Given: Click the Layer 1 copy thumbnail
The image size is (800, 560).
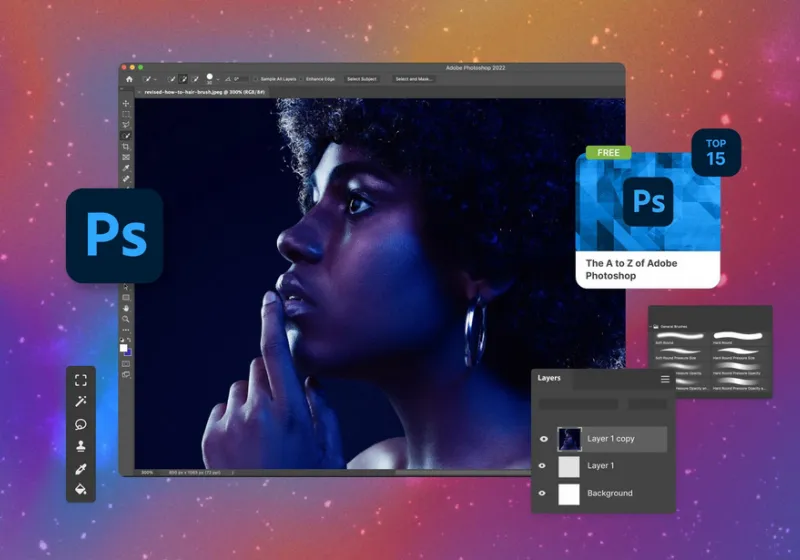Looking at the screenshot, I should click(569, 439).
